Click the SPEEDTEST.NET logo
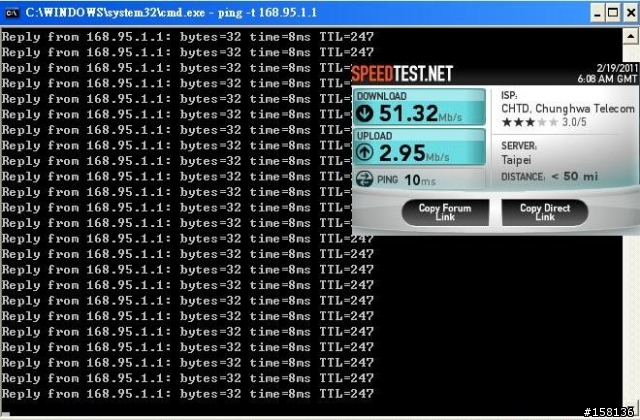Viewport: 640px width, 420px height. 402,74
